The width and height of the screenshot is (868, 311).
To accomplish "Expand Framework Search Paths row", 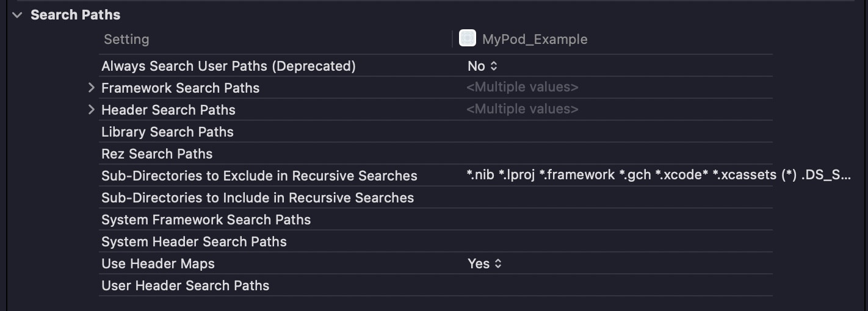I will (92, 88).
